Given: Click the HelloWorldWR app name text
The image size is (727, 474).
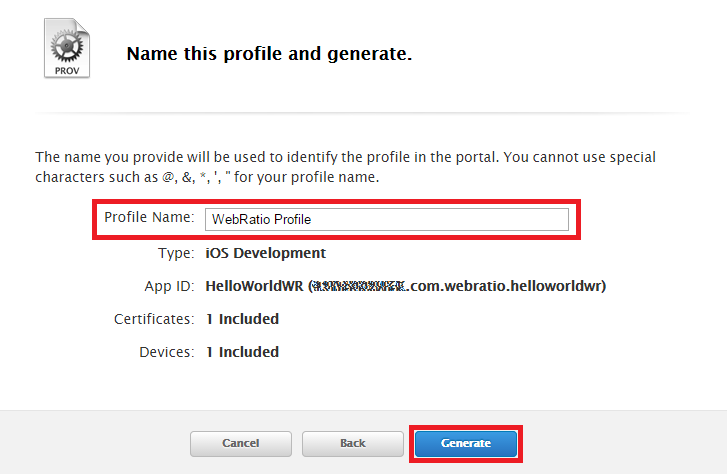Looking at the screenshot, I should point(254,286).
